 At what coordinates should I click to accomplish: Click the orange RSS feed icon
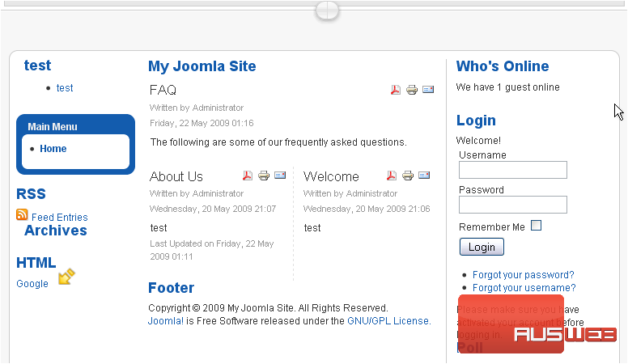(x=22, y=215)
